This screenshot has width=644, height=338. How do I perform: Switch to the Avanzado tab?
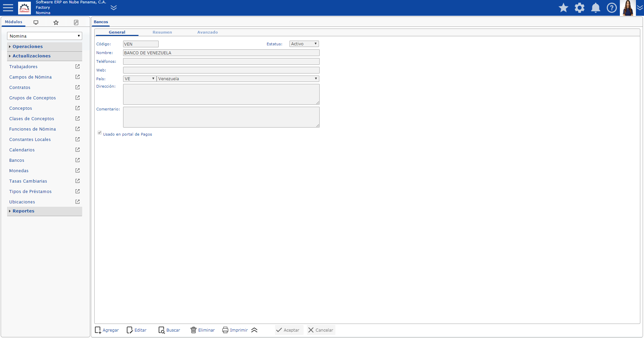pos(207,32)
